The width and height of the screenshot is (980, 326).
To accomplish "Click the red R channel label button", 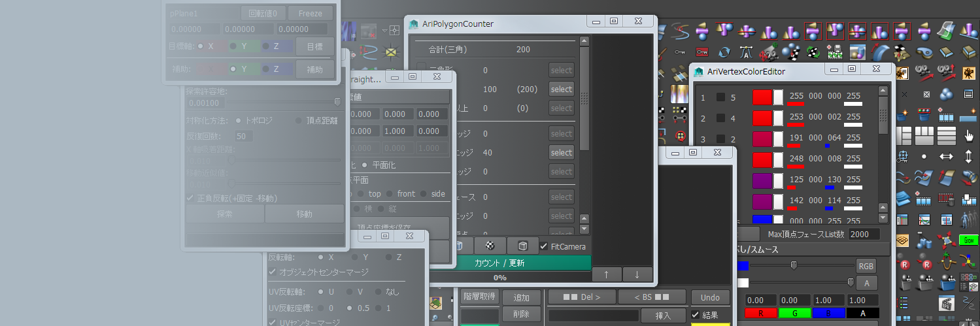I will pyautogui.click(x=761, y=314).
